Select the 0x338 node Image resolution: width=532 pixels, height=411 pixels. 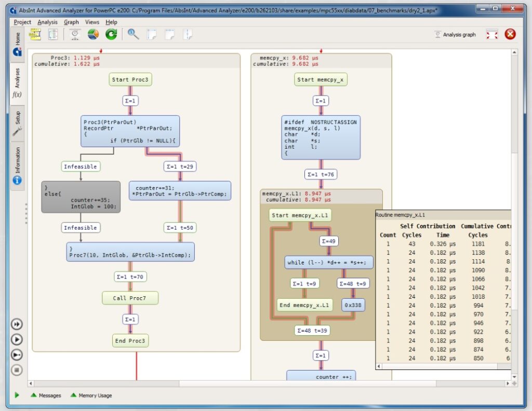click(353, 305)
